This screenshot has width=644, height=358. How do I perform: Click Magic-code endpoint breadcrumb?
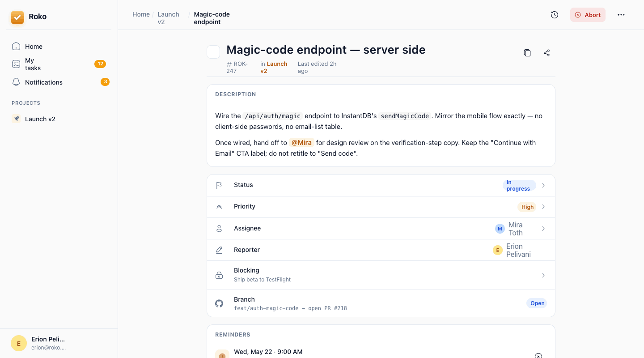click(x=212, y=18)
